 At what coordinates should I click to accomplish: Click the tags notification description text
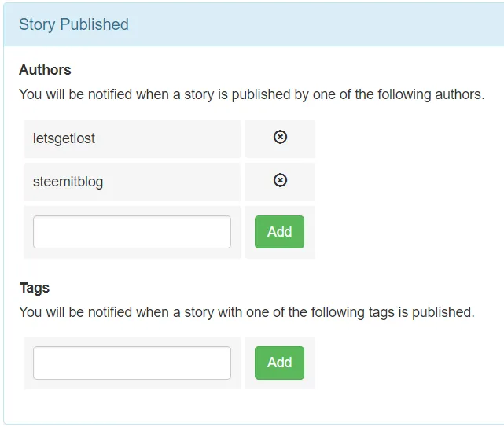click(x=247, y=312)
